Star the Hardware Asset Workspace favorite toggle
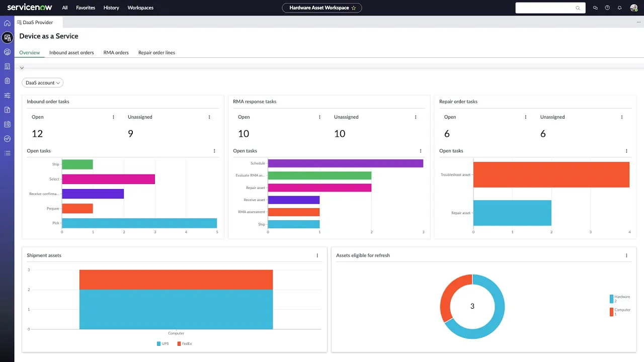This screenshot has width=644, height=362. 353,8
